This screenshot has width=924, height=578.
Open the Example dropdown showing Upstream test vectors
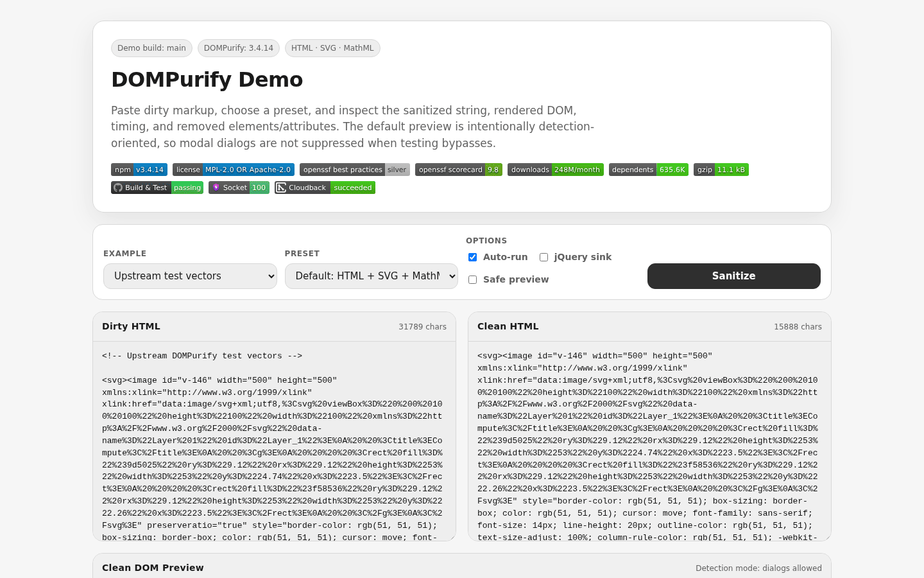pyautogui.click(x=190, y=276)
